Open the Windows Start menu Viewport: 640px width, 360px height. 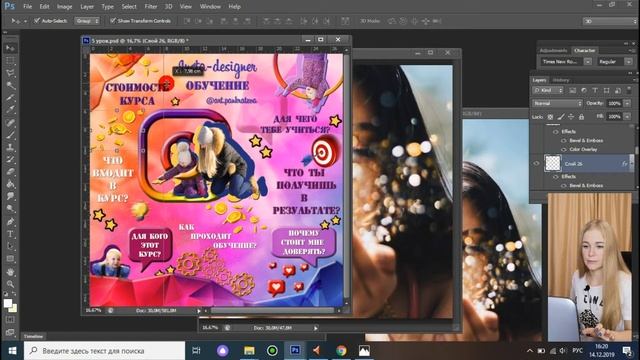pos(12,351)
